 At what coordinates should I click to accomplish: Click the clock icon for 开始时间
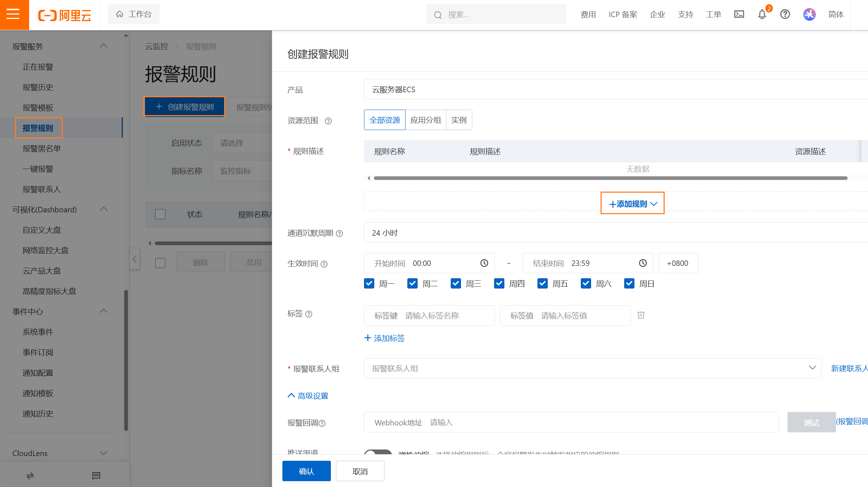[484, 263]
